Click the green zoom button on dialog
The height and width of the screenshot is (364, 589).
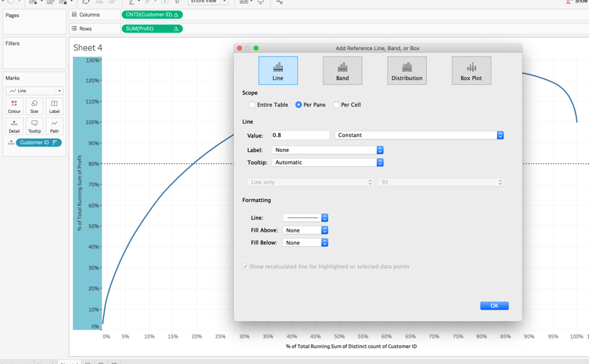256,48
